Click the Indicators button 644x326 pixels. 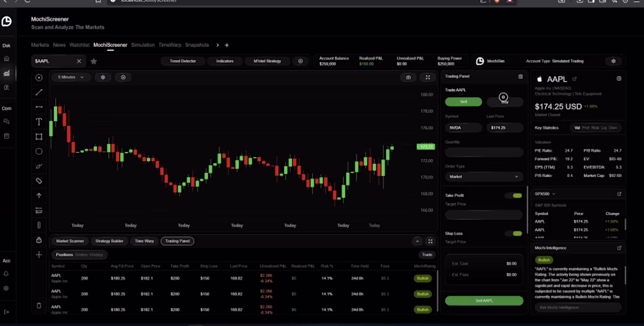click(x=225, y=61)
